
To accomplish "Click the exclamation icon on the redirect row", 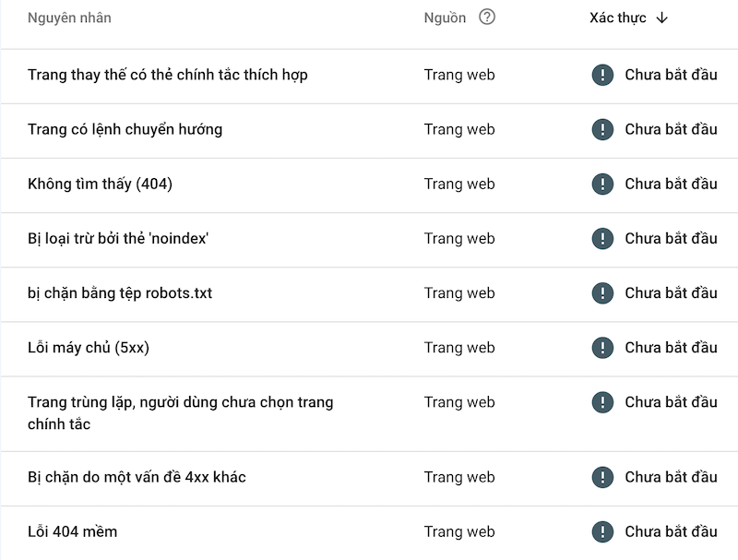I will pyautogui.click(x=601, y=129).
